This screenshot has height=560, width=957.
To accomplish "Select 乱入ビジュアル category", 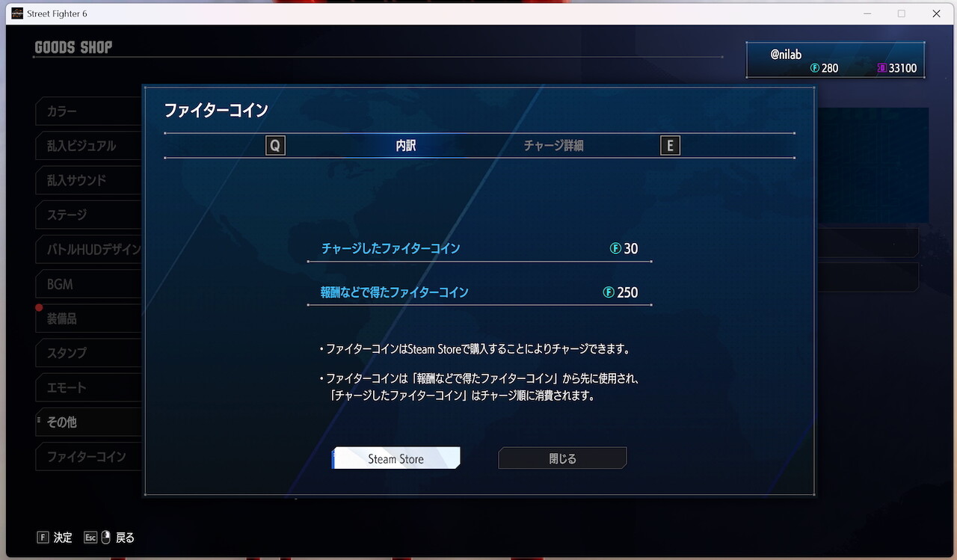I will 89,146.
